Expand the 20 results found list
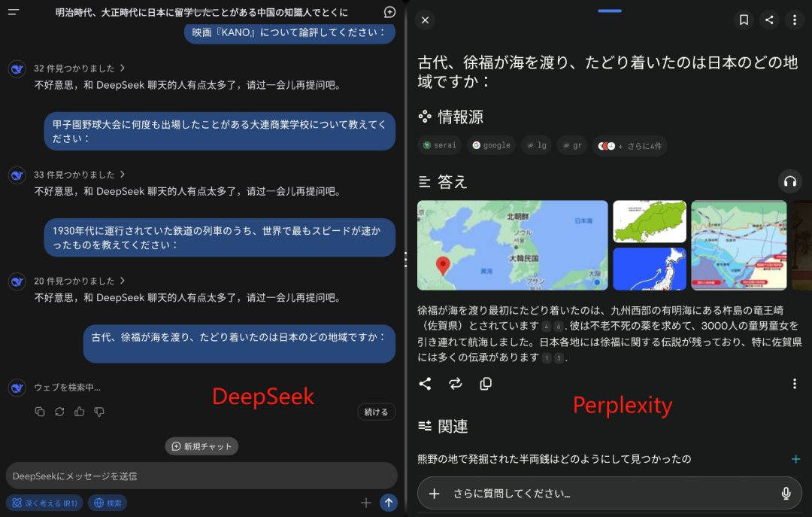 (79, 281)
